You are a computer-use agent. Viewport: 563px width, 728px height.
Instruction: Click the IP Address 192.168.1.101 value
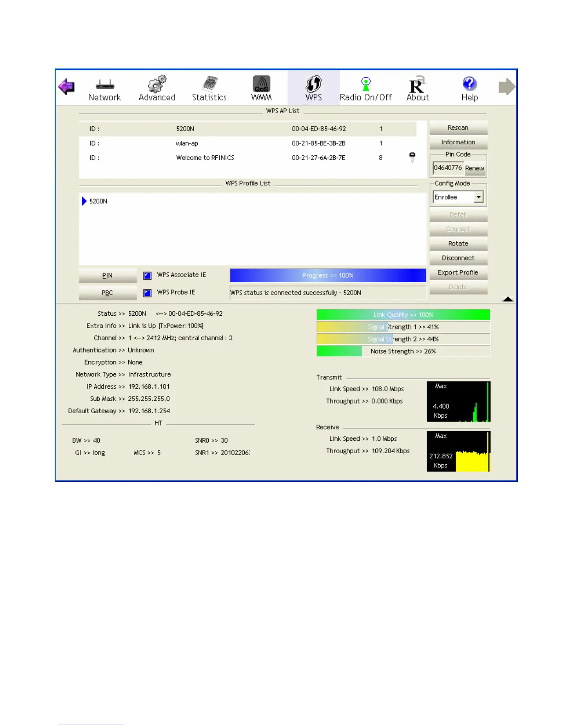[149, 387]
